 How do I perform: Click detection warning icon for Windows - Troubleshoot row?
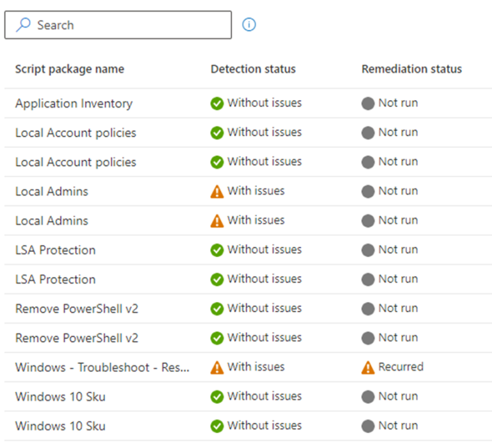pos(217,367)
